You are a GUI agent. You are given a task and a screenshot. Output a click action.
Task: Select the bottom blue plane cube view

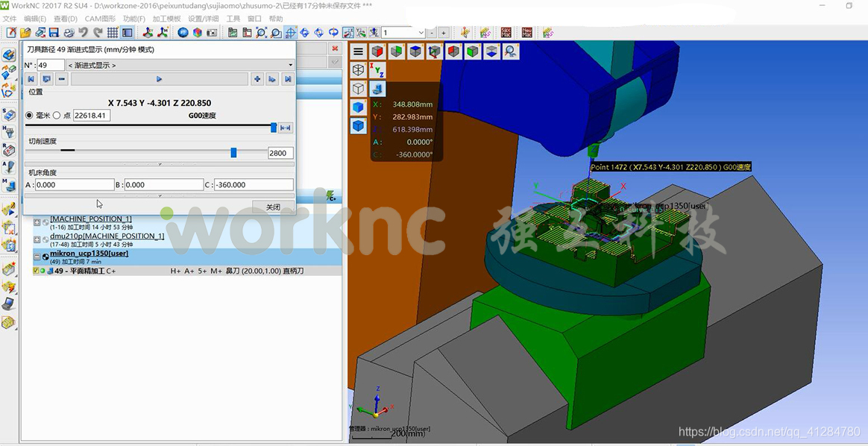tap(491, 51)
